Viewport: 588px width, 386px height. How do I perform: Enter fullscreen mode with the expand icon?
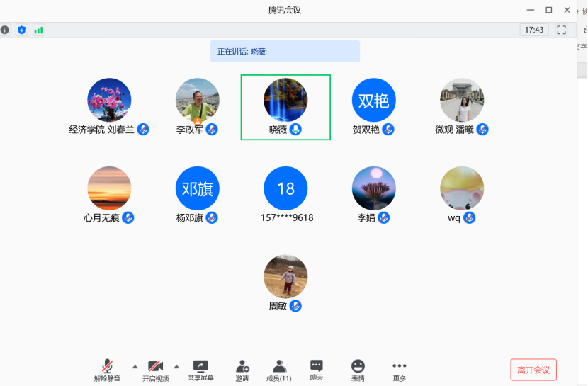click(562, 30)
